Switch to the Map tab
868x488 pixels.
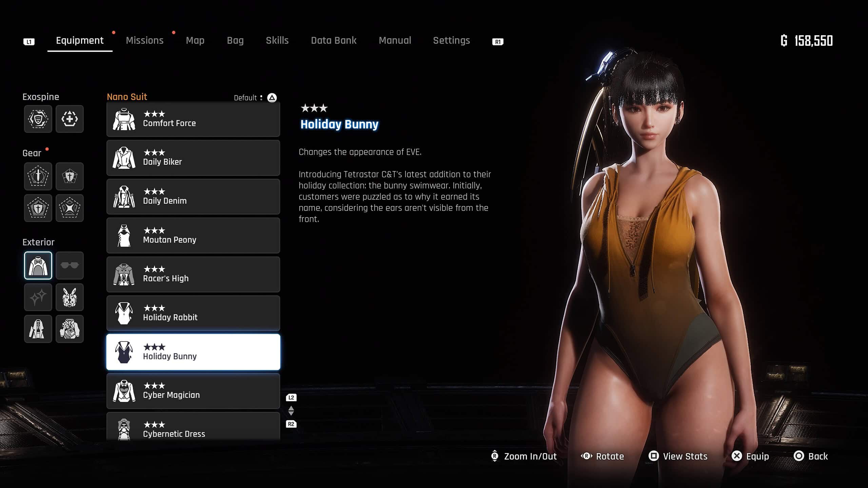pyautogui.click(x=195, y=40)
